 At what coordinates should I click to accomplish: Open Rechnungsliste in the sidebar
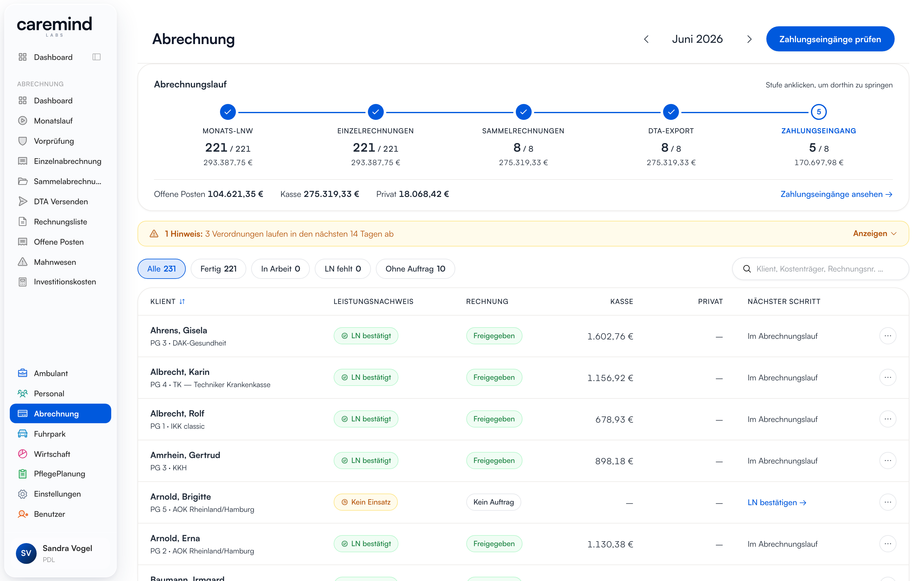pyautogui.click(x=60, y=222)
